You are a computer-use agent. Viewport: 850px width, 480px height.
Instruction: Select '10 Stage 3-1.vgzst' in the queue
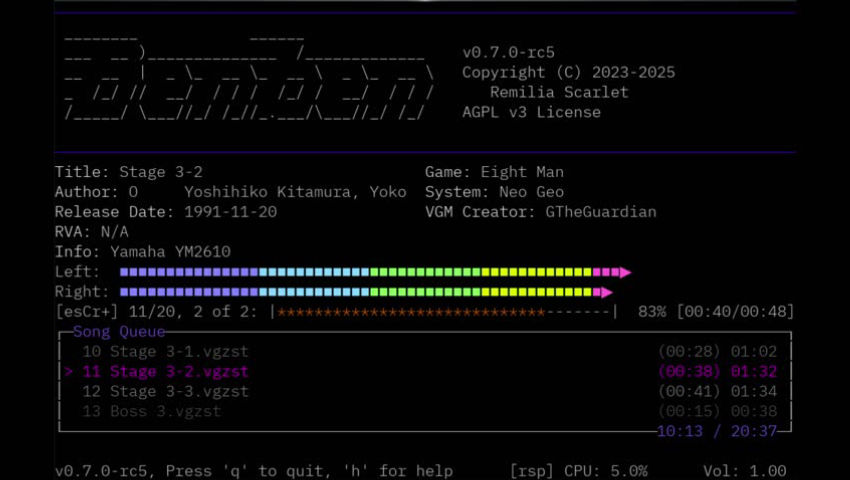165,352
